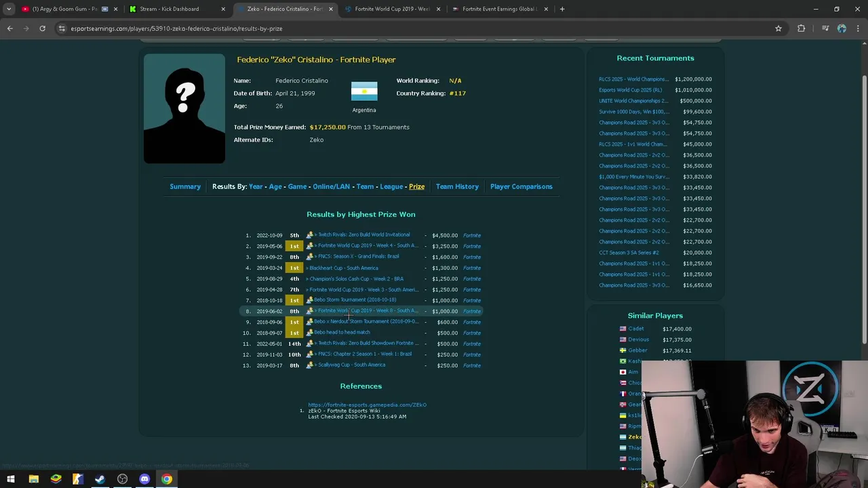Select the Prize results view
Image resolution: width=868 pixels, height=488 pixels.
pos(416,186)
